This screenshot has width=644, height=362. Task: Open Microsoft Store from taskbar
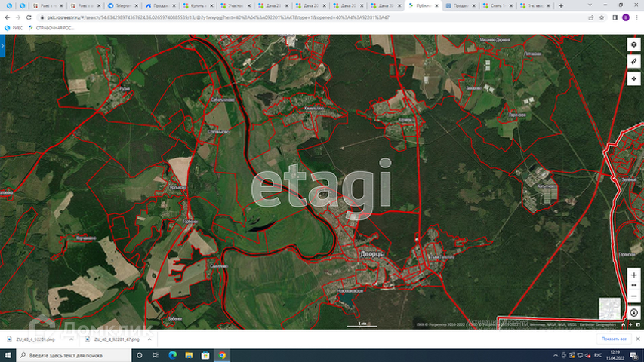(205, 355)
